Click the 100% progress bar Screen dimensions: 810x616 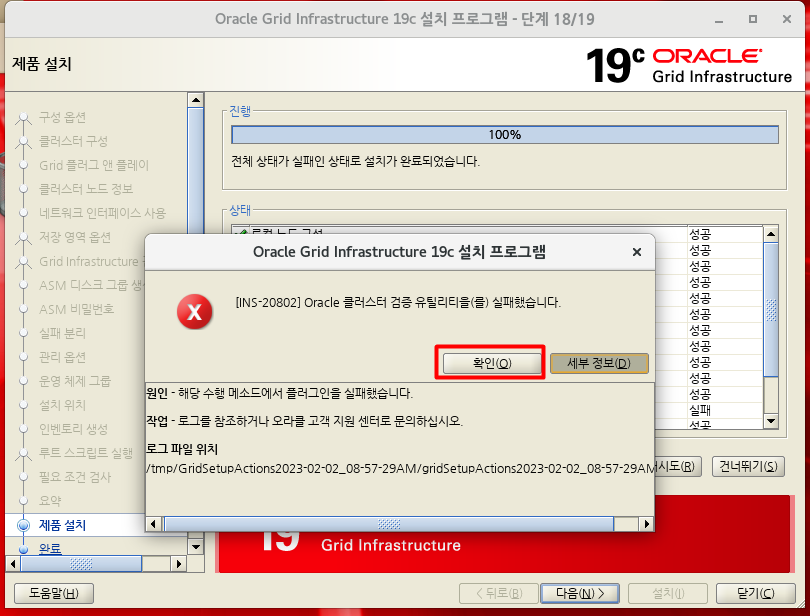tap(505, 135)
